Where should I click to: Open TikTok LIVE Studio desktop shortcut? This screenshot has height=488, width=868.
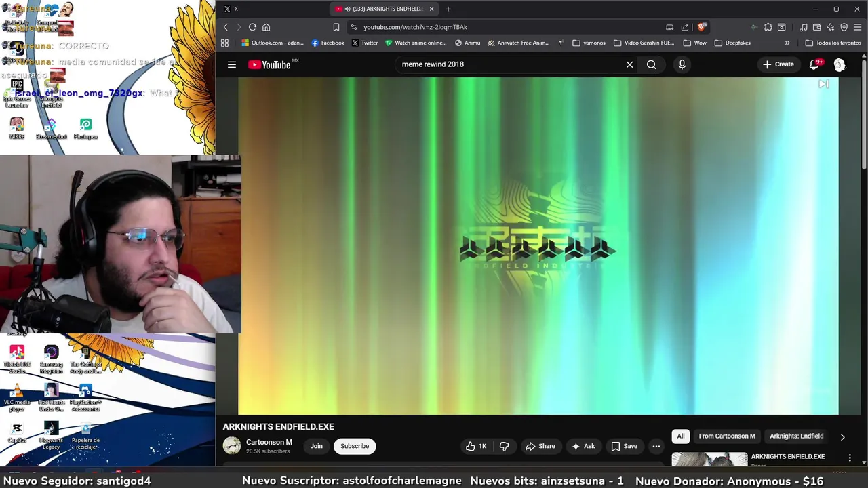[x=17, y=360]
